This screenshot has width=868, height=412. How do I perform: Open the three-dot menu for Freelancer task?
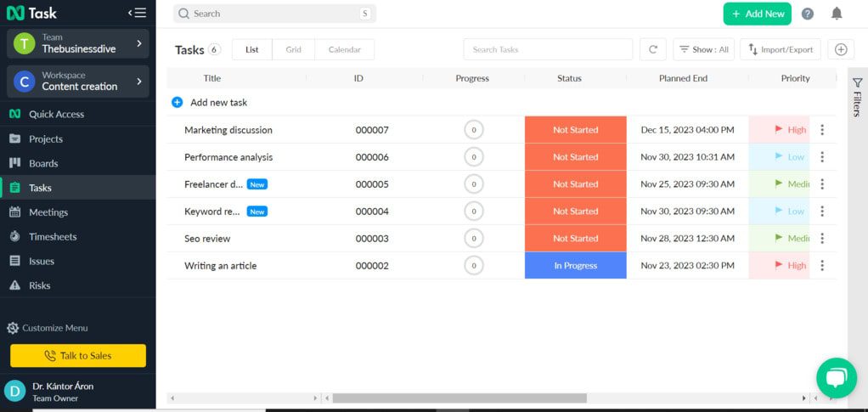point(822,183)
